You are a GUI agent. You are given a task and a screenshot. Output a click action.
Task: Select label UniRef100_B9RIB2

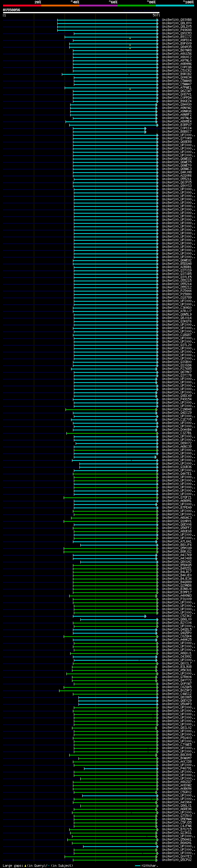[177, 74]
